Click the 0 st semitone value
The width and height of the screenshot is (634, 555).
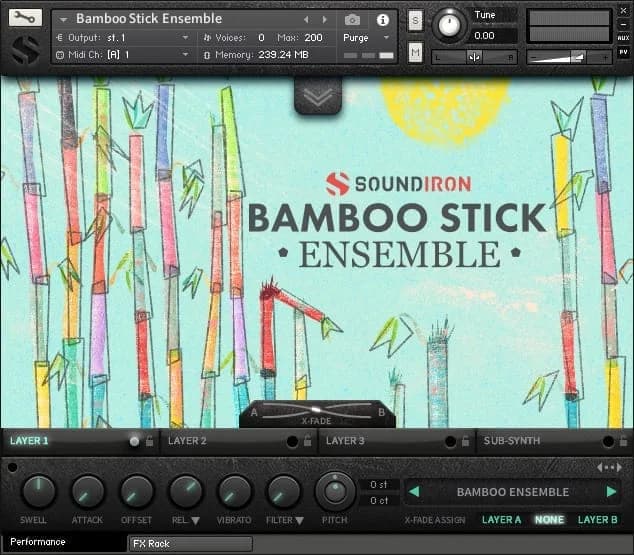(x=379, y=484)
